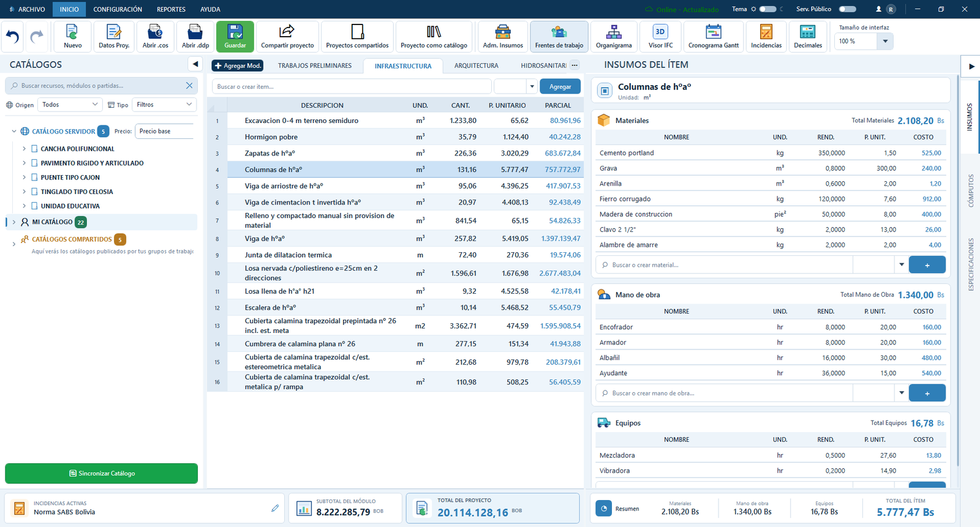Screen dimensions: 980x527
Task: Open Frentes de trabajo
Action: click(x=559, y=37)
